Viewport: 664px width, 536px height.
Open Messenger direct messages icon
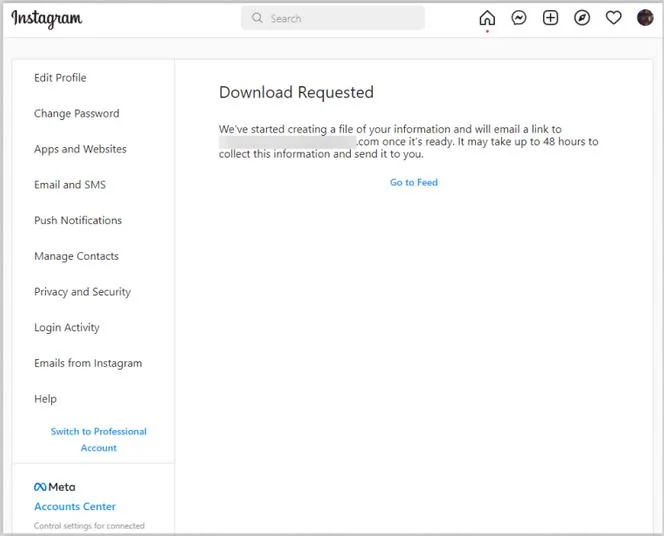pyautogui.click(x=519, y=18)
